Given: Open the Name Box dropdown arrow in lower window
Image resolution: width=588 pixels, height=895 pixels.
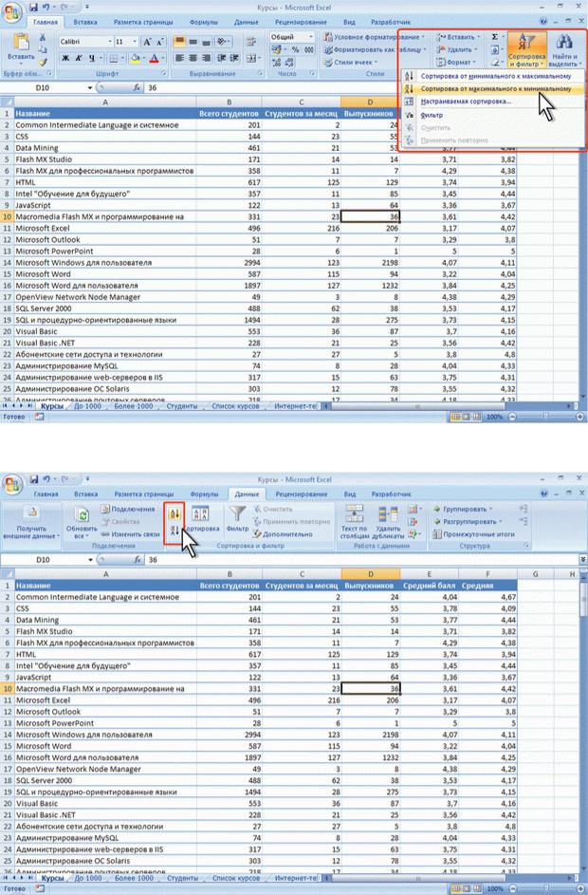Looking at the screenshot, I should 90,560.
